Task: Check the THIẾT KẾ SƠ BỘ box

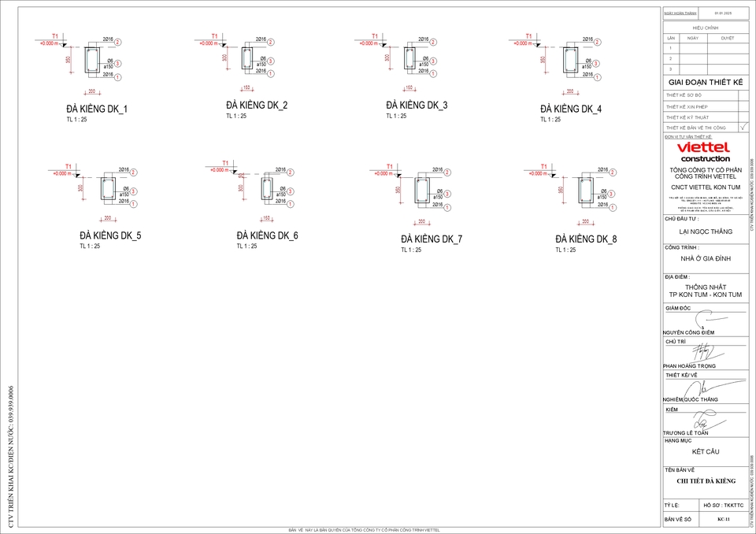Action: [x=743, y=95]
